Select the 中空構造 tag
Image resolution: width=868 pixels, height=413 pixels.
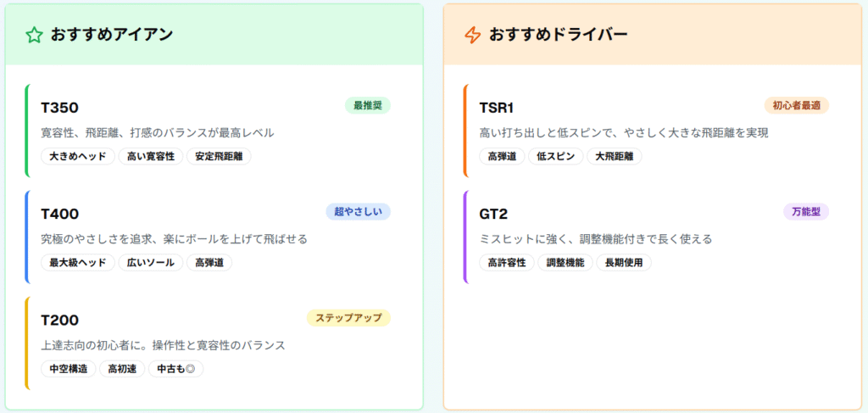(69, 369)
